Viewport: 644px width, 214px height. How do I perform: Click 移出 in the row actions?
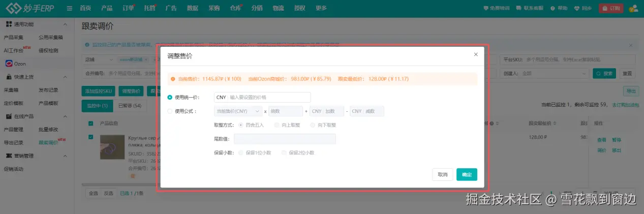click(616, 150)
